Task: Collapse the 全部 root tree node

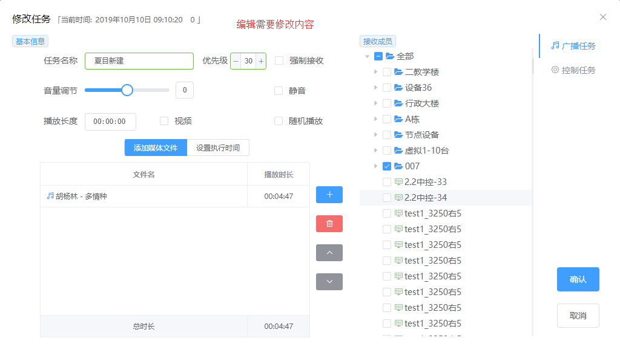Action: pyautogui.click(x=367, y=56)
